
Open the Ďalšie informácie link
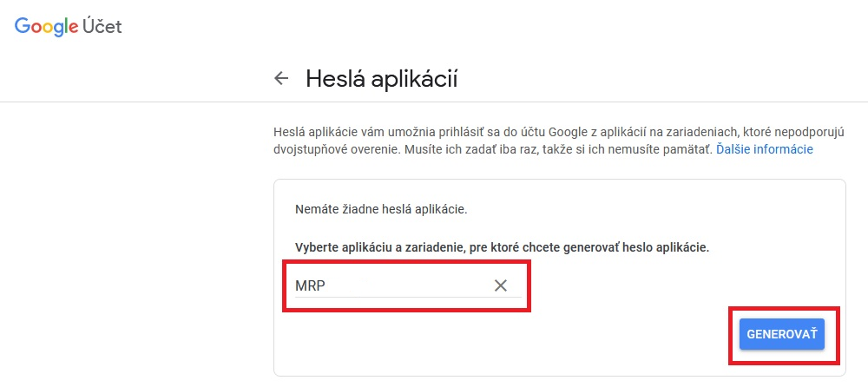pyautogui.click(x=765, y=149)
